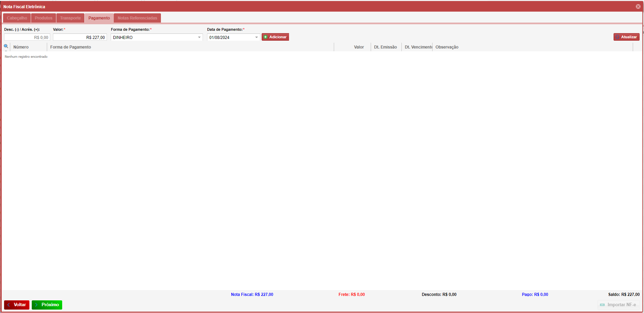
Task: Click the Dt. Vencimento column header
Action: (418, 47)
